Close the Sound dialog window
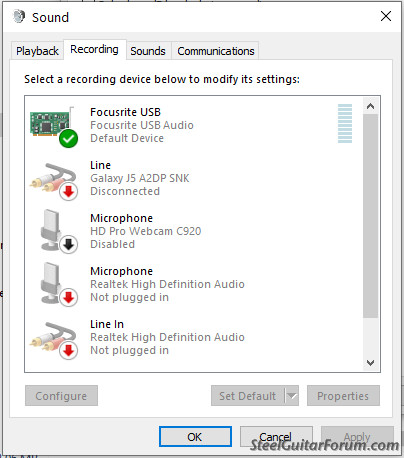Viewport: 404px width, 458px height. (x=386, y=16)
